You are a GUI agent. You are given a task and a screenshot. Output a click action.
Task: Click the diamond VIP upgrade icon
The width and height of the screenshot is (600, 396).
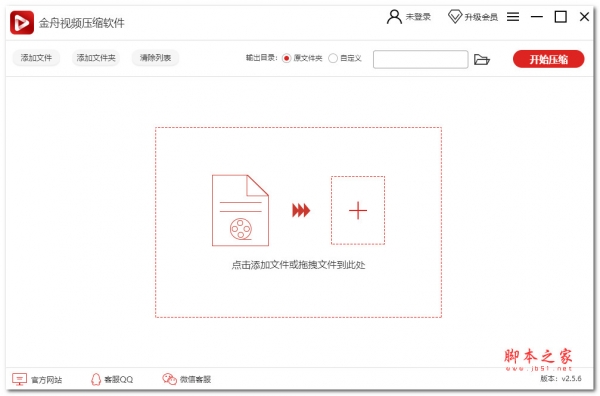coord(455,16)
